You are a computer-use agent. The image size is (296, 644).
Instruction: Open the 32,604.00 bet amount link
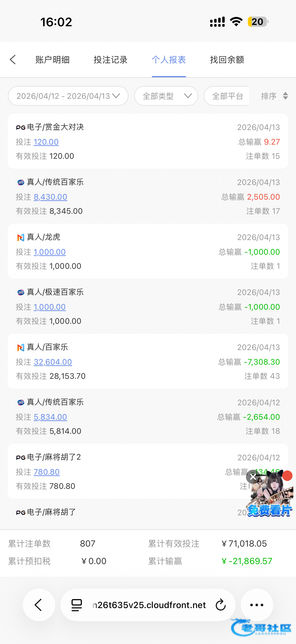click(53, 362)
